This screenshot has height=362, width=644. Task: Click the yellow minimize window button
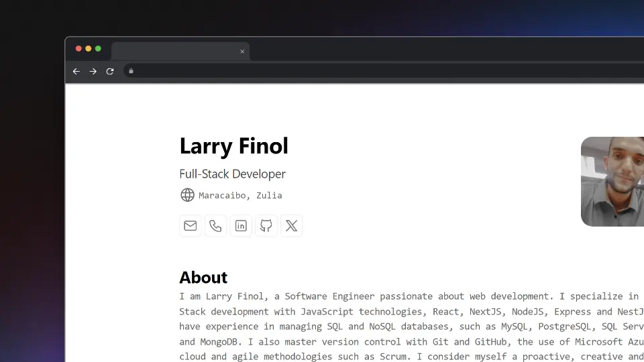coord(89,49)
